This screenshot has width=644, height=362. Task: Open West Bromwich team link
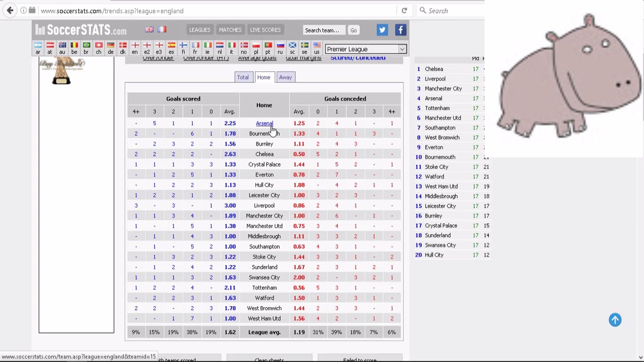264,308
